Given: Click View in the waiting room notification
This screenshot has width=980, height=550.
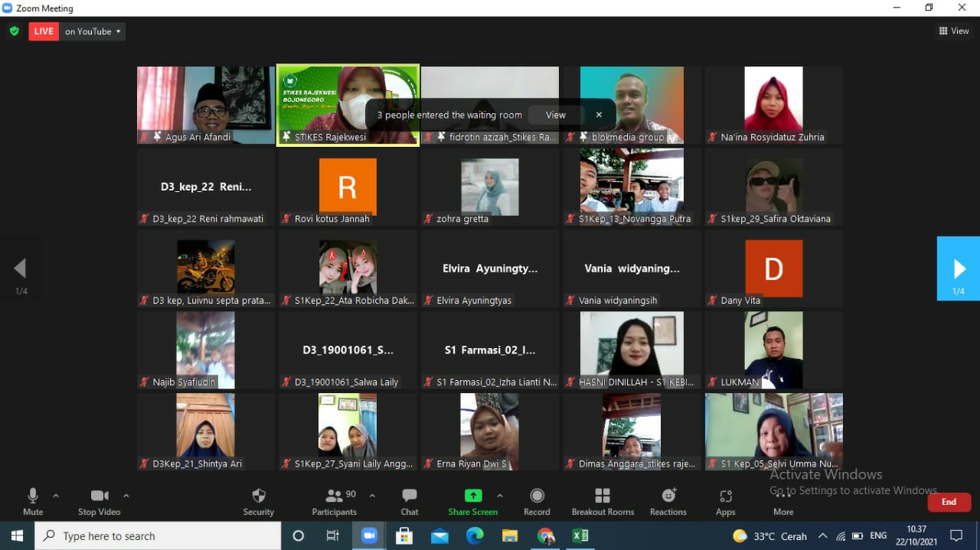Looking at the screenshot, I should [555, 115].
